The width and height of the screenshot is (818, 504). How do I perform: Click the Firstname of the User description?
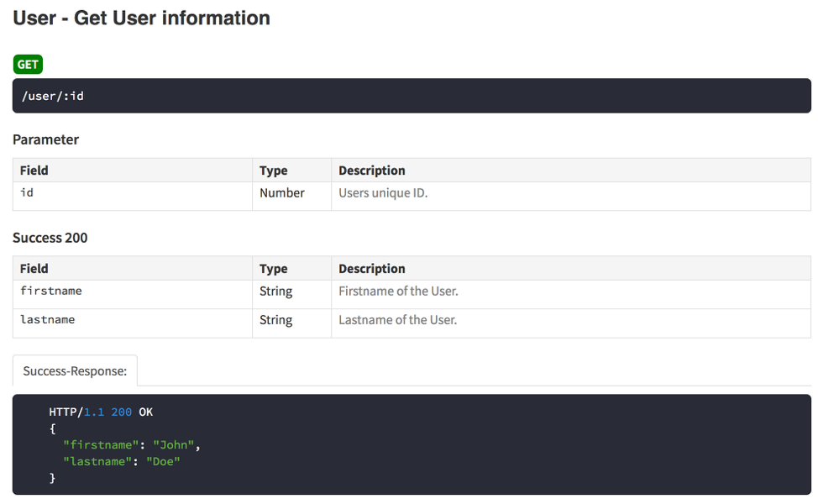tap(398, 291)
